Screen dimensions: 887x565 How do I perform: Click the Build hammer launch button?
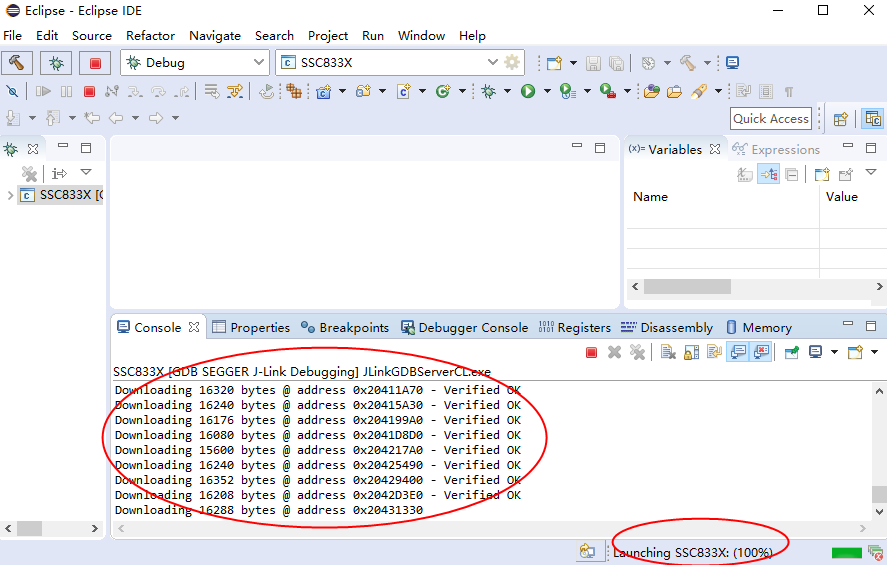17,63
